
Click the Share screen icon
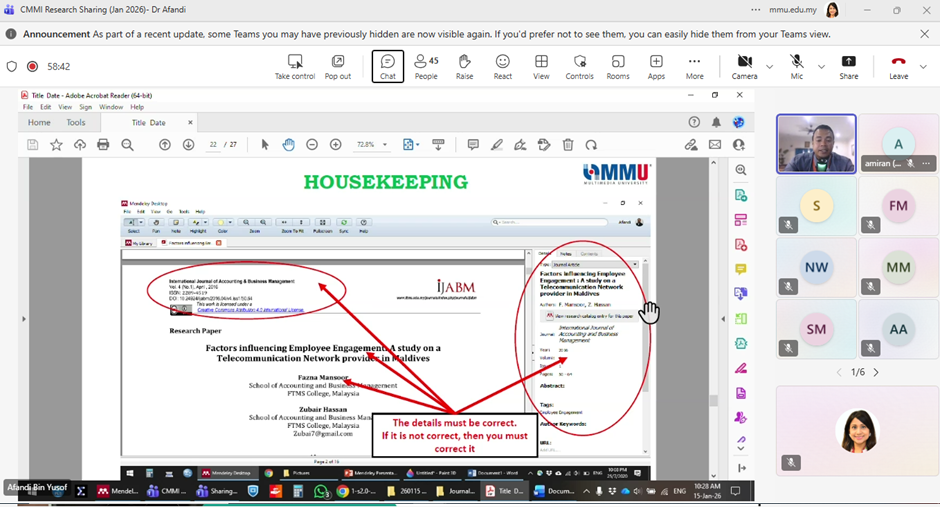[848, 66]
